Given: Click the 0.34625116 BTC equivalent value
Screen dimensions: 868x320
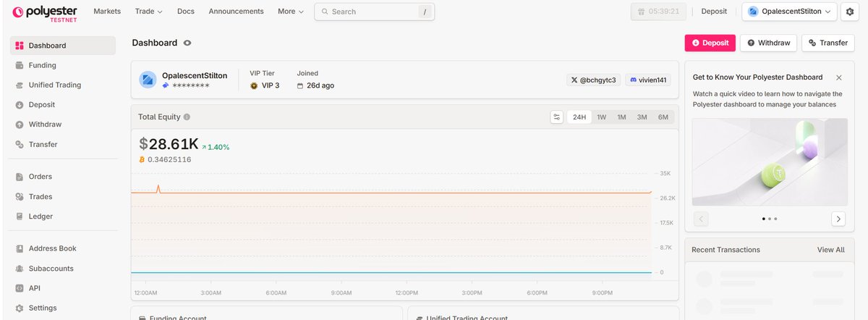Looking at the screenshot, I should [169, 159].
